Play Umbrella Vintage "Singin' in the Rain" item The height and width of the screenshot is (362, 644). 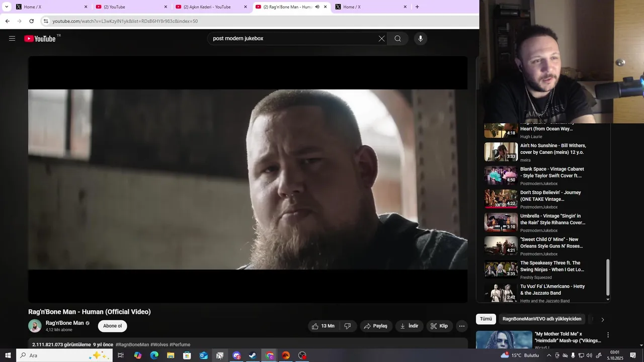[x=542, y=222]
